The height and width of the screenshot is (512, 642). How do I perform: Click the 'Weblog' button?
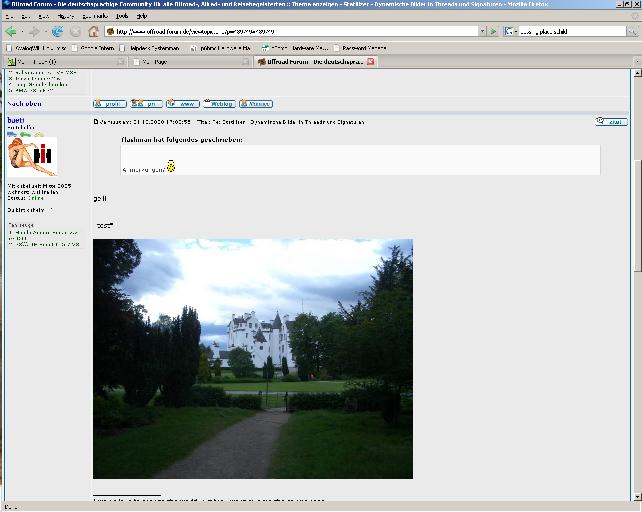click(219, 104)
